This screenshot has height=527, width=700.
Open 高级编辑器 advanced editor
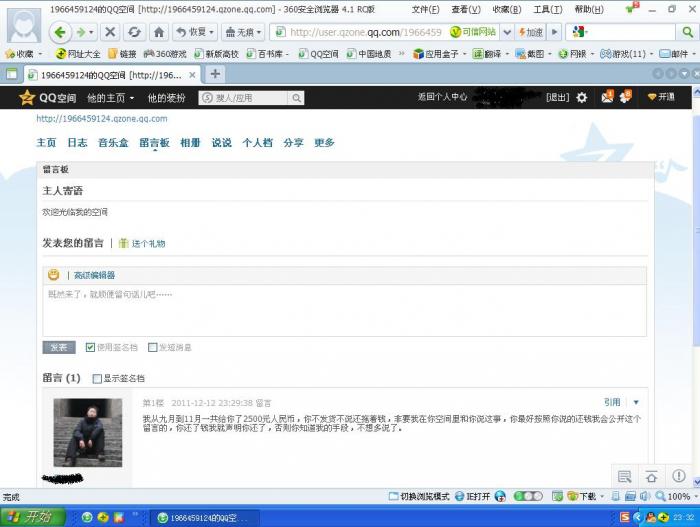click(x=94, y=275)
